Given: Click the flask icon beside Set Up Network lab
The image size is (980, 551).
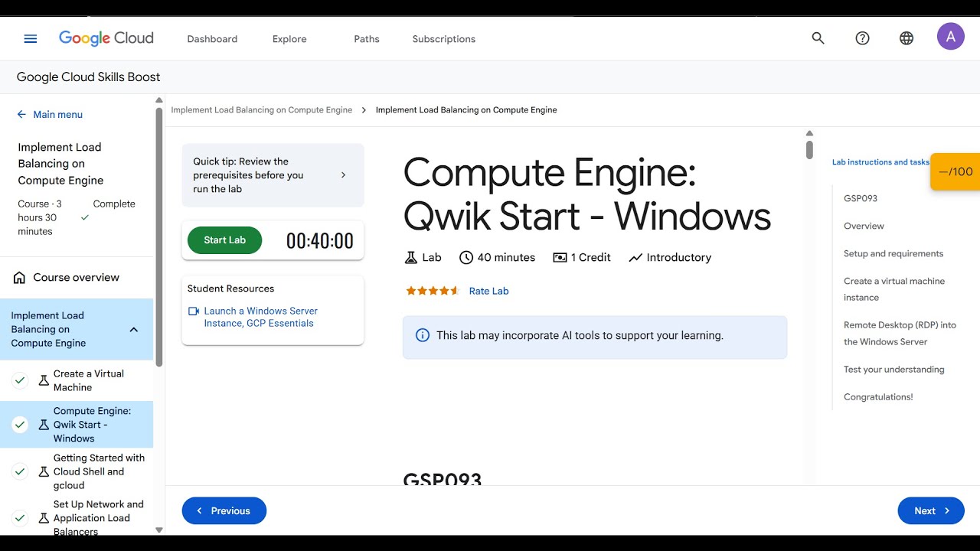Looking at the screenshot, I should pos(44,518).
